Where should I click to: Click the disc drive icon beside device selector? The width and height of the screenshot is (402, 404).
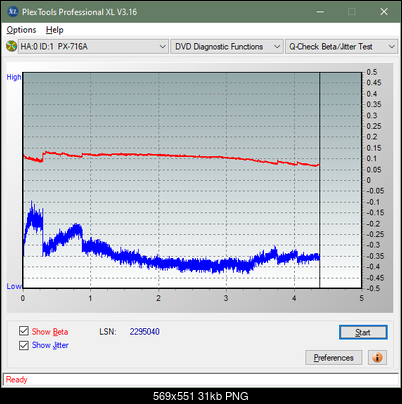[11, 46]
